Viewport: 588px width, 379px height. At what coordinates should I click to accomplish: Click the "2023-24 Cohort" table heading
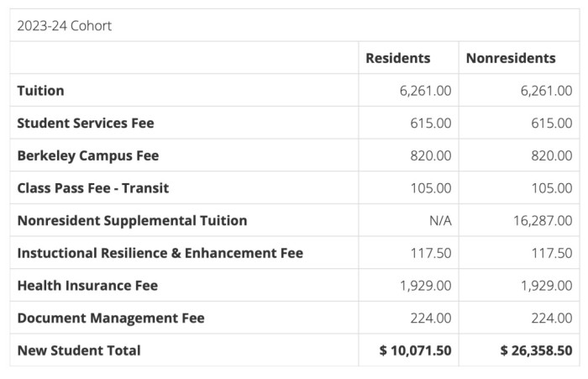[65, 26]
